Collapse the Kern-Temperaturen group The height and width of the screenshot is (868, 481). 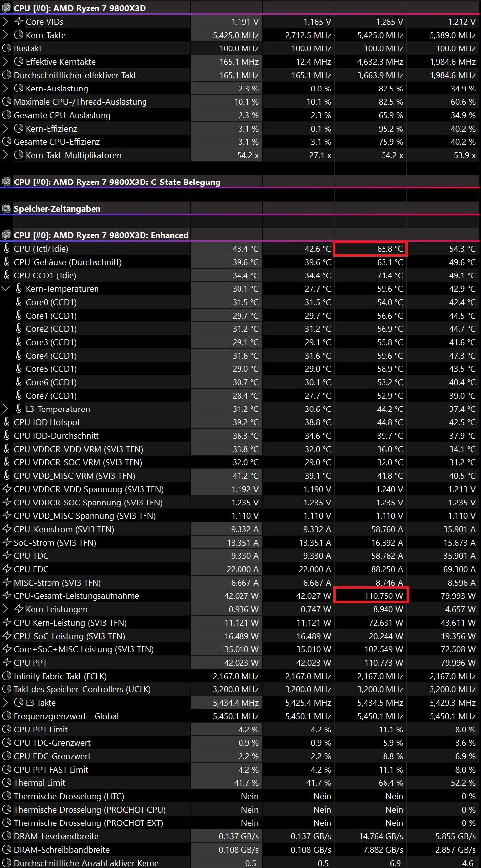tap(5, 289)
